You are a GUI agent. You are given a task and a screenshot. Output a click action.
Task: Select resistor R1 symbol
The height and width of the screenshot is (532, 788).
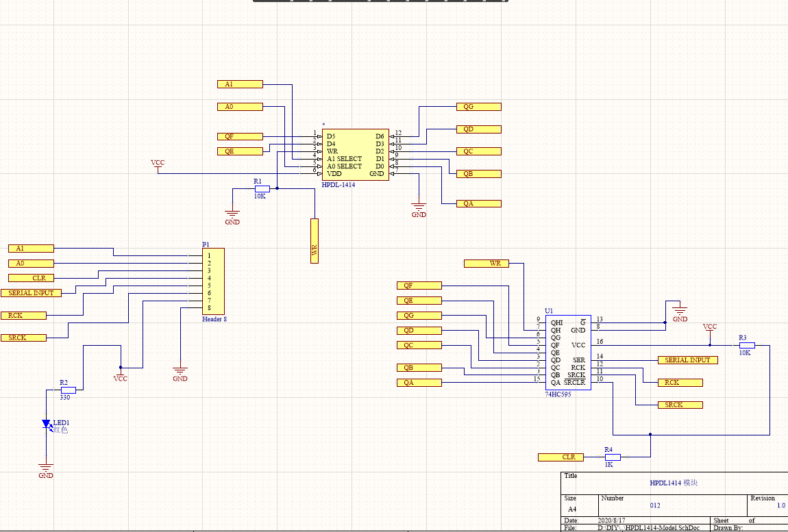262,189
